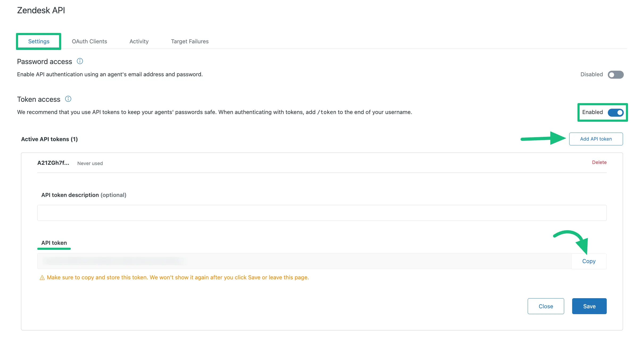Click the Save button
644x337 pixels.
click(x=589, y=306)
